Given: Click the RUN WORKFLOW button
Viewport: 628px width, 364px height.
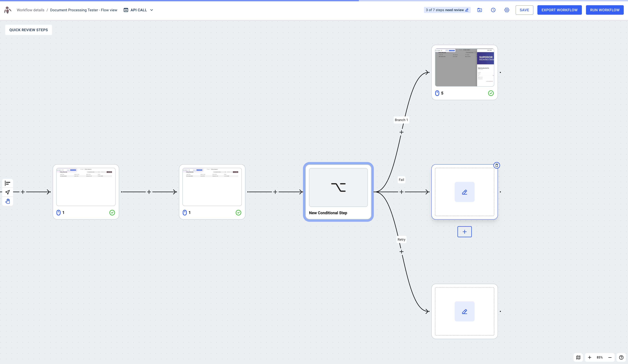Looking at the screenshot, I should pos(605,10).
